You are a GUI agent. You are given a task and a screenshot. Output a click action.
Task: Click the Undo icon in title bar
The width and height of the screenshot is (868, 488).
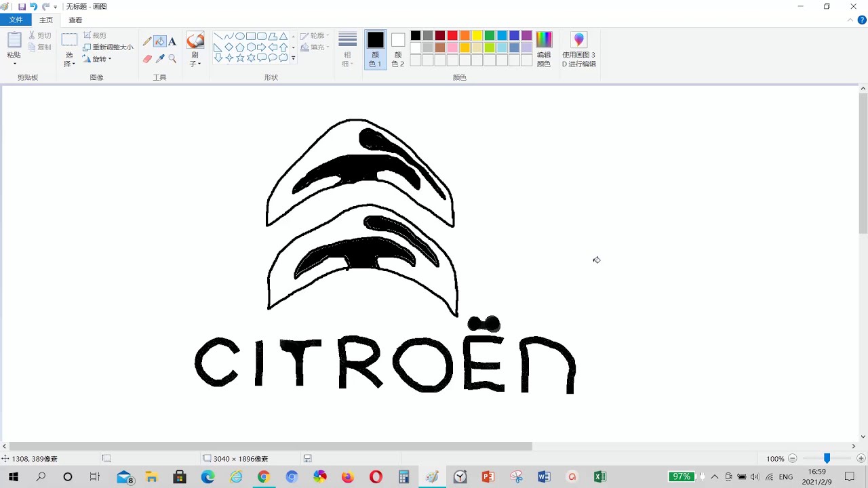tap(33, 6)
